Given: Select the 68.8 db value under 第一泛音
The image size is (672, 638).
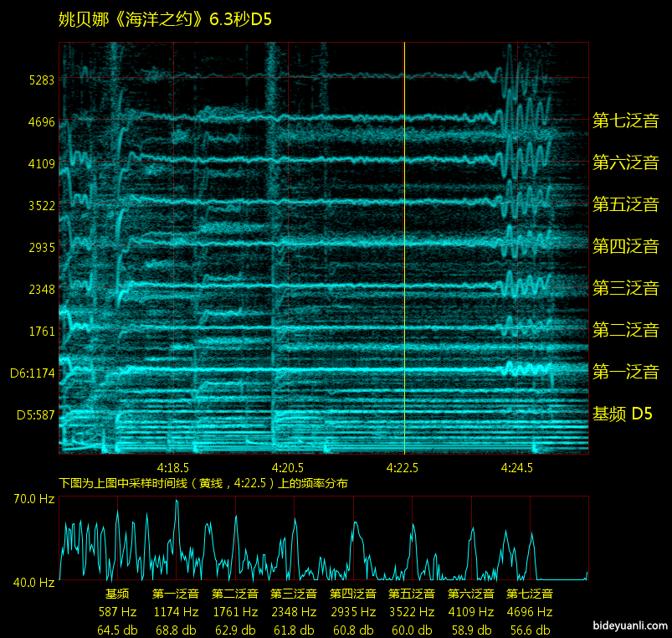Looking at the screenshot, I should (176, 630).
